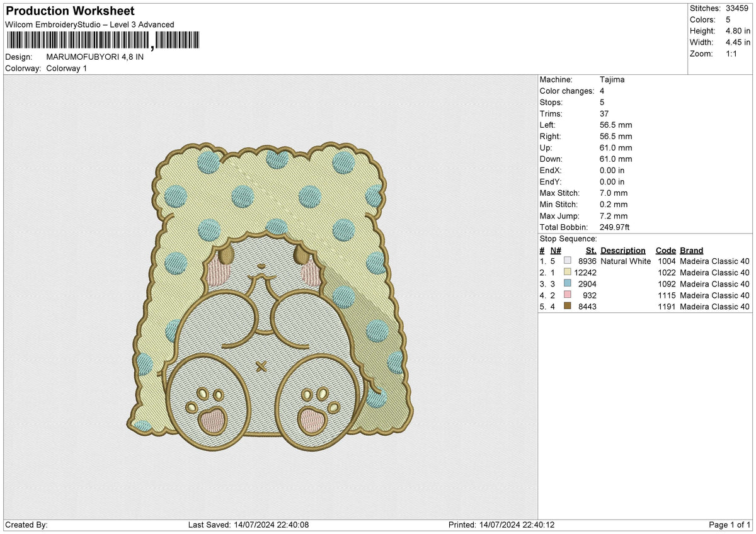Select 'Wilcom EmbroideryStudio – Level 3 Advanced' text
Image resolution: width=756 pixels, height=534 pixels.
click(89, 25)
